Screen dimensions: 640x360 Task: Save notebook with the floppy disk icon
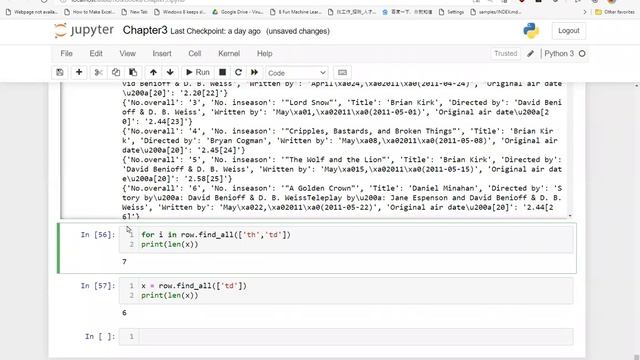60,73
